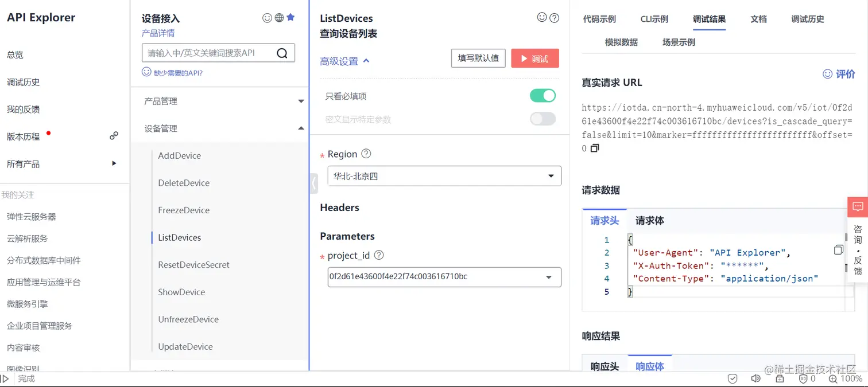This screenshot has height=387, width=868.
Task: Click the play icon in status bar
Action: click(5, 378)
